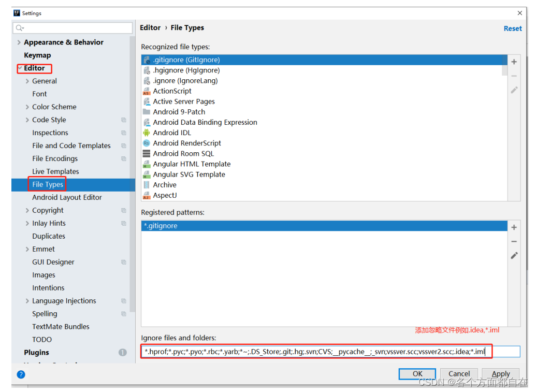This screenshot has width=536, height=392.
Task: Expand the Emmet node
Action: pyautogui.click(x=27, y=250)
